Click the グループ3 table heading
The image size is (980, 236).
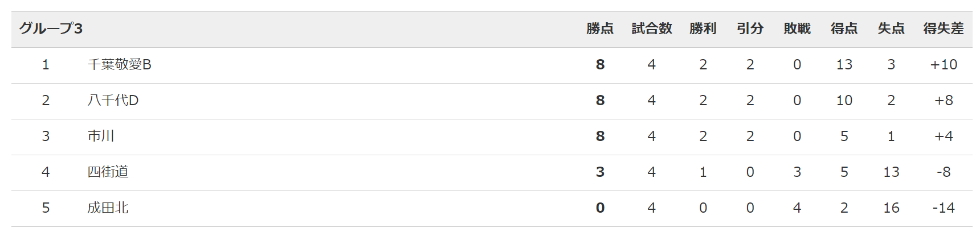(51, 28)
